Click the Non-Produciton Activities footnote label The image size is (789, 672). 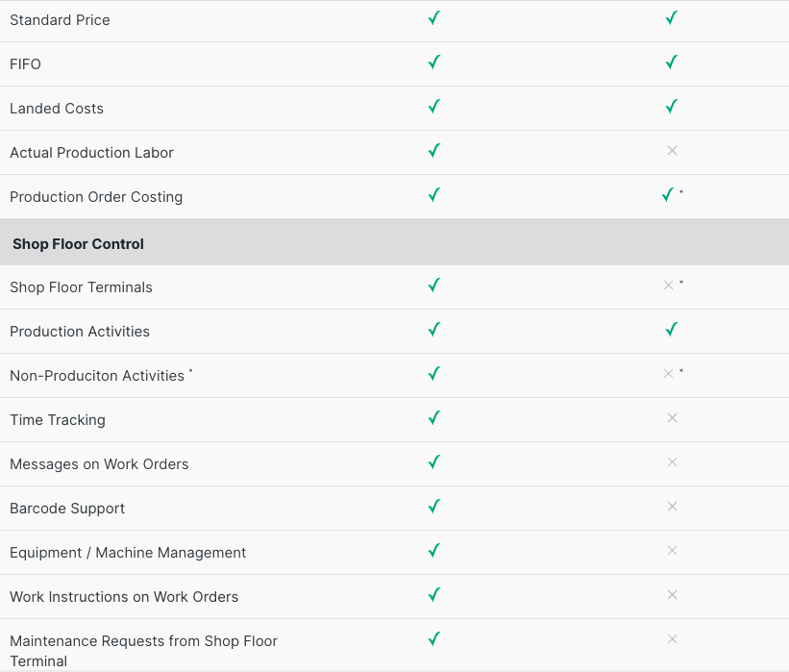point(101,376)
